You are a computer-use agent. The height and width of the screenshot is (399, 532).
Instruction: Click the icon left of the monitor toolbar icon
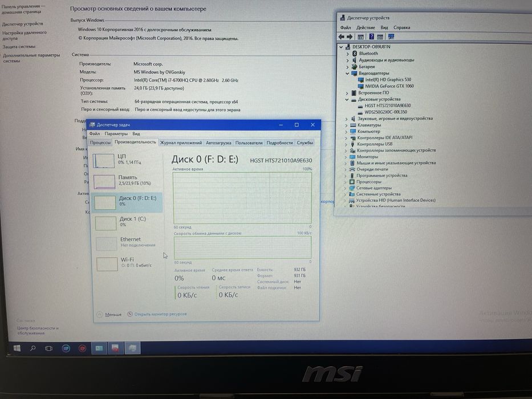click(380, 36)
